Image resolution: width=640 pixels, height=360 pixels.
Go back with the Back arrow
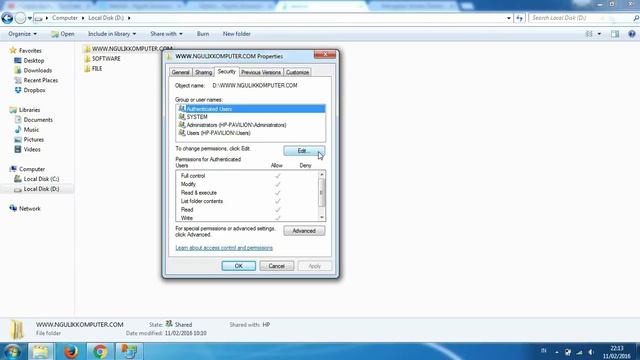tap(7, 18)
